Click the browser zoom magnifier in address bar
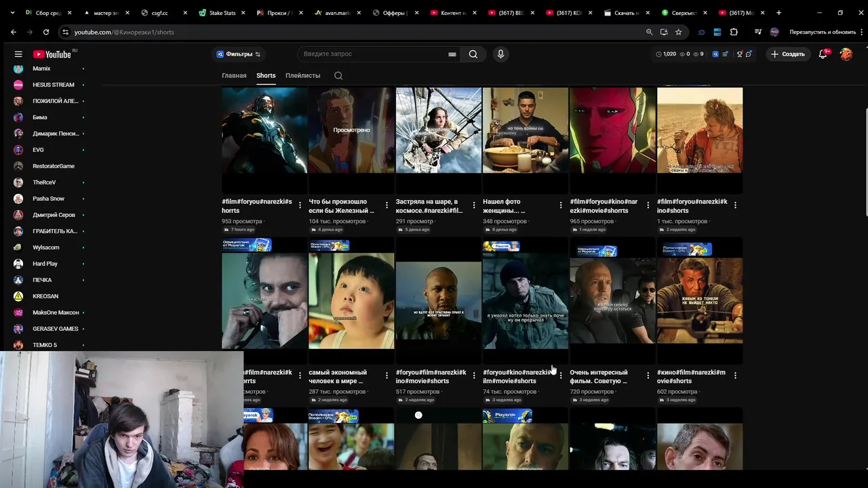The height and width of the screenshot is (488, 868). pos(649,32)
